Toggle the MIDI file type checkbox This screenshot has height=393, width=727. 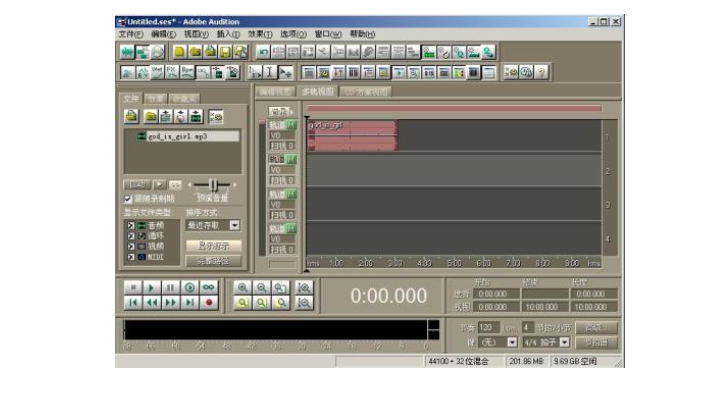coord(131,257)
